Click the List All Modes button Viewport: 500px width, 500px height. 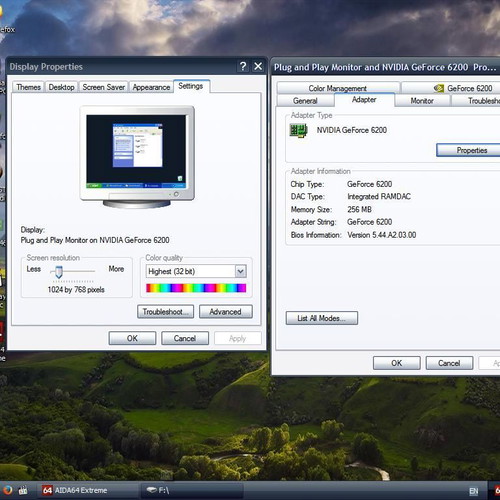pos(322,318)
